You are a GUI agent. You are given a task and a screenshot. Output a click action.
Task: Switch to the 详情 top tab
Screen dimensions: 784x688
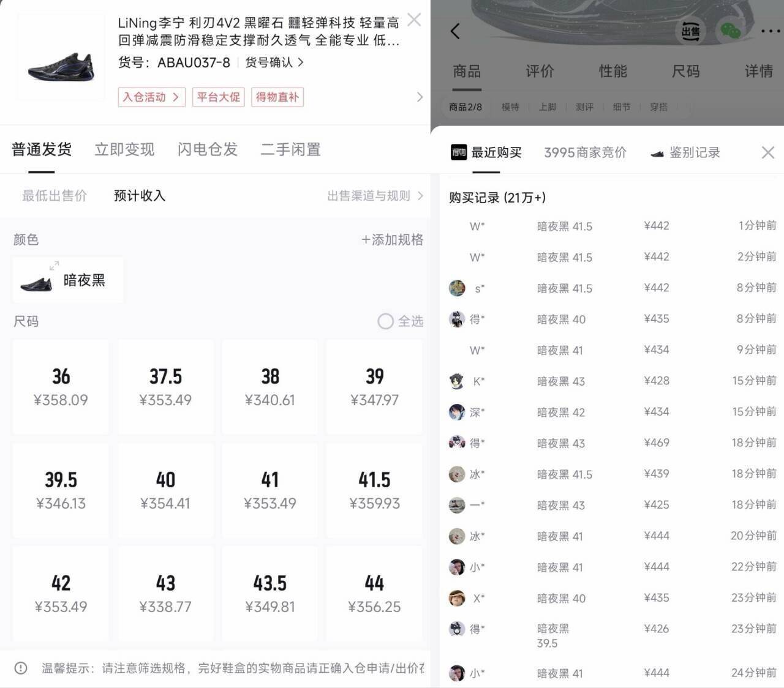[758, 72]
